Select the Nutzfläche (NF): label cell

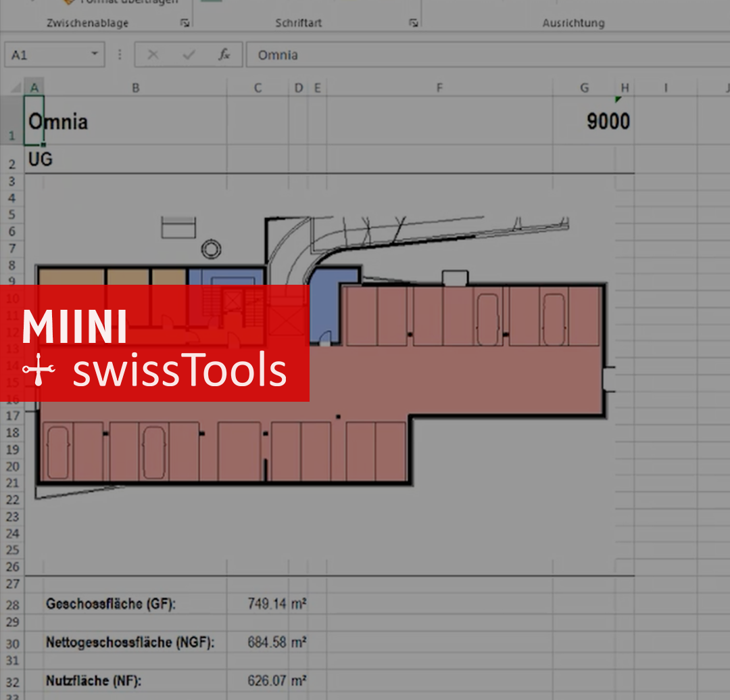coord(135,680)
